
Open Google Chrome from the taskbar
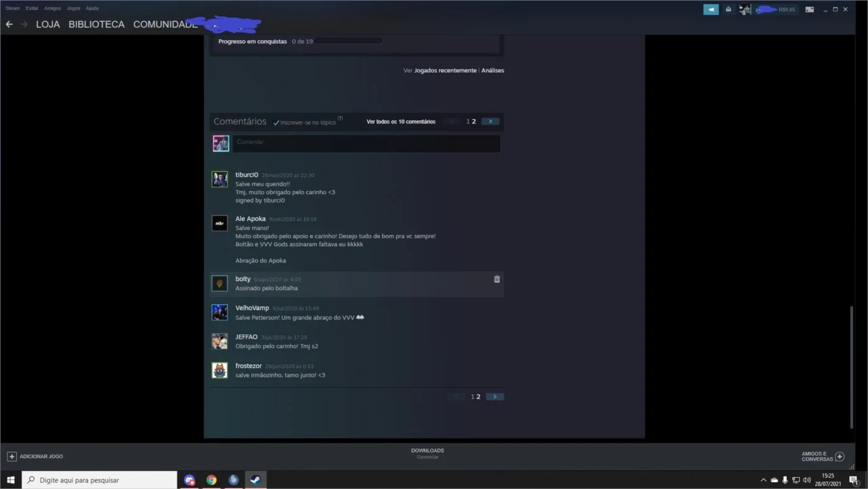pos(211,480)
